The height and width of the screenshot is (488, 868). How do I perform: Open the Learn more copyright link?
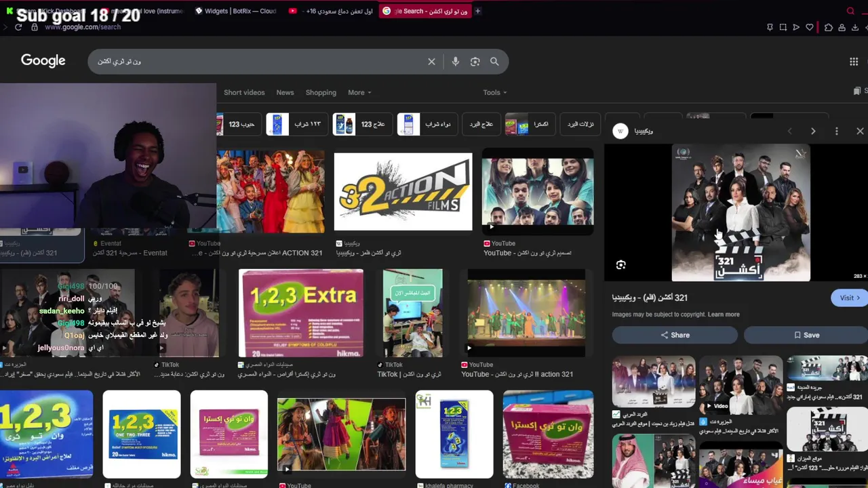724,314
